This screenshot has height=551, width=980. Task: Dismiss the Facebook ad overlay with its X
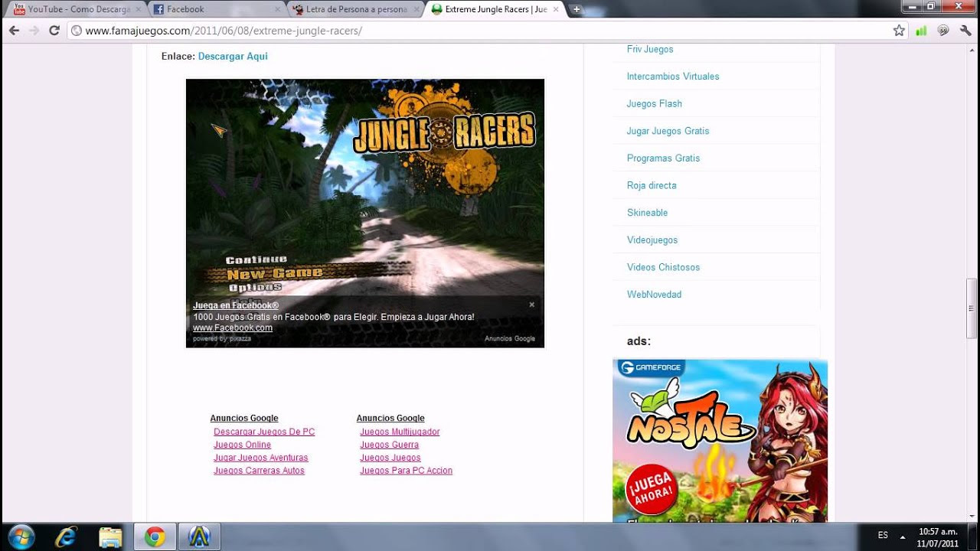pyautogui.click(x=531, y=305)
